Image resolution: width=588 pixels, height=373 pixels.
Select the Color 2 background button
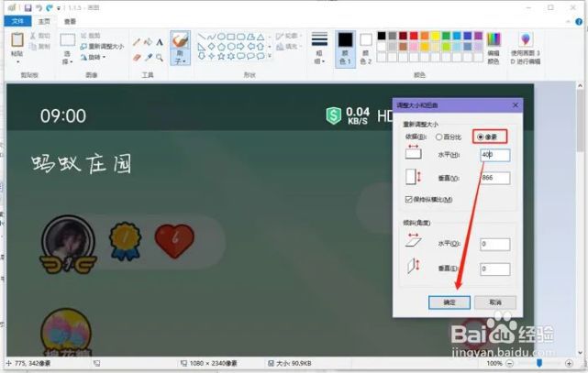[x=366, y=49]
